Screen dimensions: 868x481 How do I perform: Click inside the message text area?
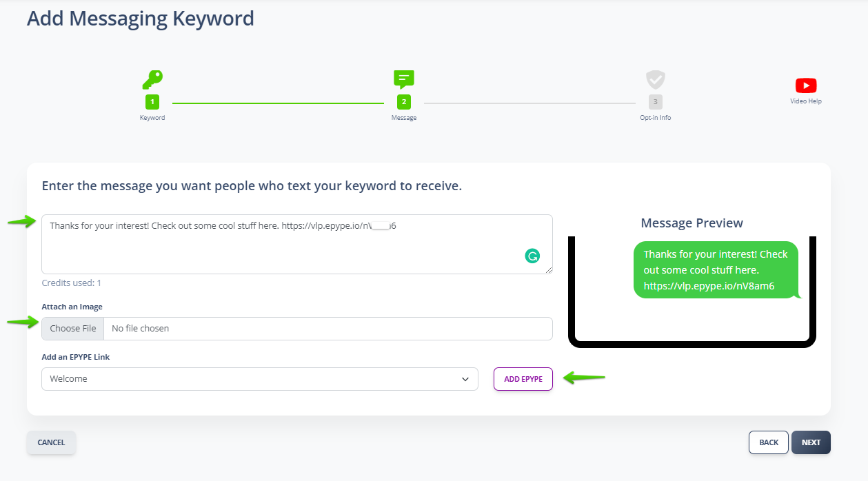coord(297,244)
